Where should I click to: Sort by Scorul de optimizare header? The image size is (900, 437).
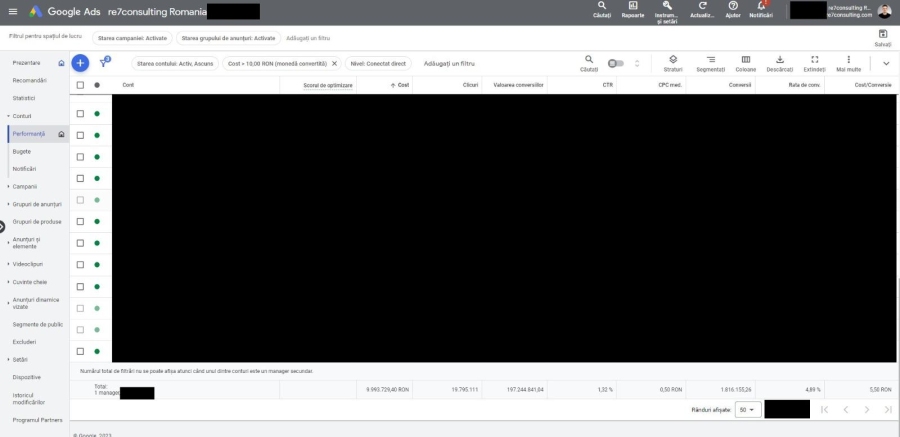[x=328, y=86]
